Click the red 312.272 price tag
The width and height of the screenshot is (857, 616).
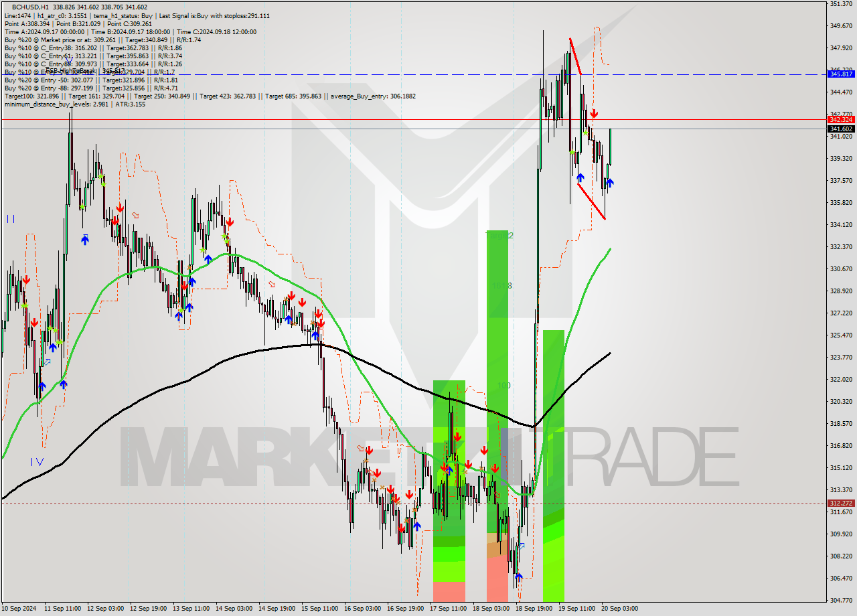click(x=841, y=503)
